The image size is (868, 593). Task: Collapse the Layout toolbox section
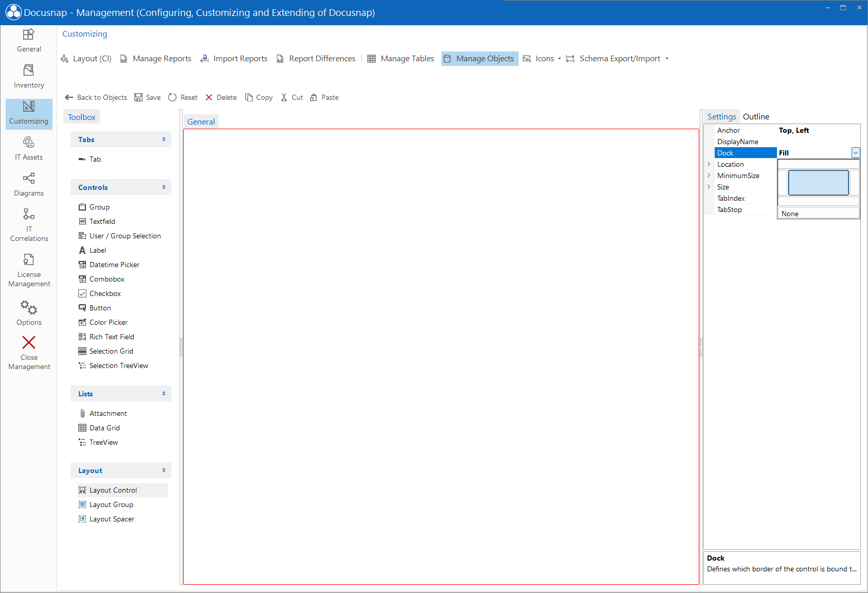click(164, 470)
